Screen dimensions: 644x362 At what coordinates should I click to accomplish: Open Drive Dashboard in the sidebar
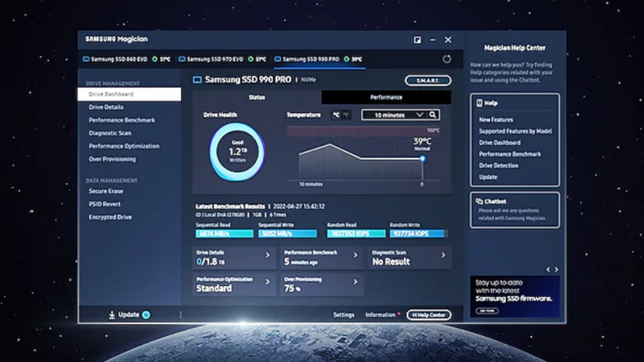pyautogui.click(x=129, y=94)
